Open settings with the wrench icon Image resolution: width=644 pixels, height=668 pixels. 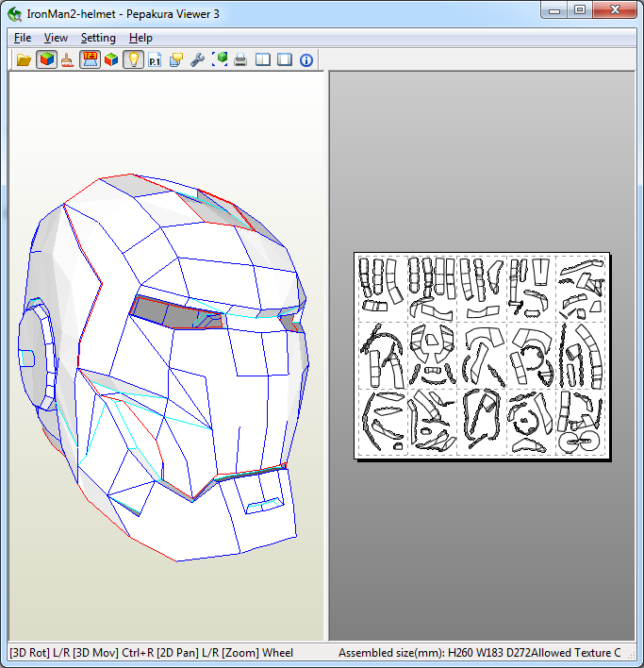197,59
